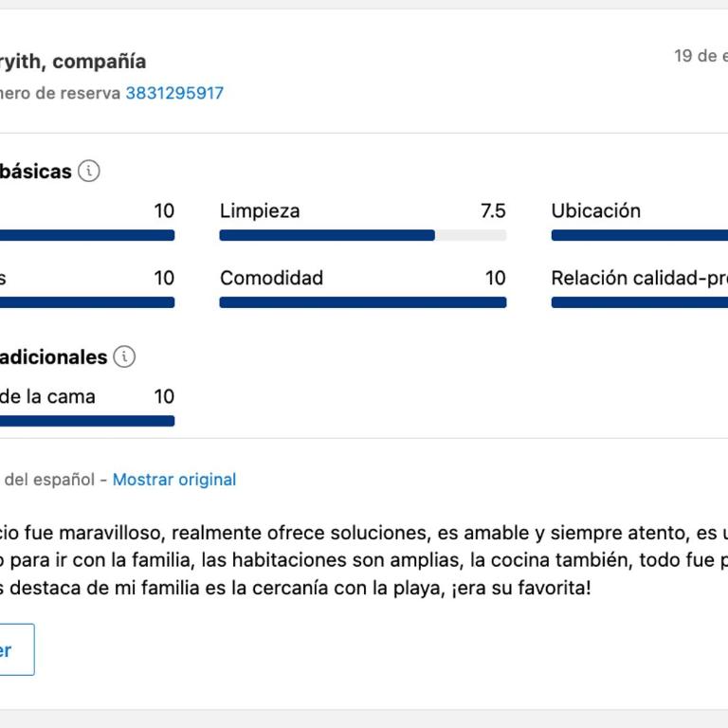Click the review date "19 de"
Screen dimensions: 728x728
[x=700, y=56]
